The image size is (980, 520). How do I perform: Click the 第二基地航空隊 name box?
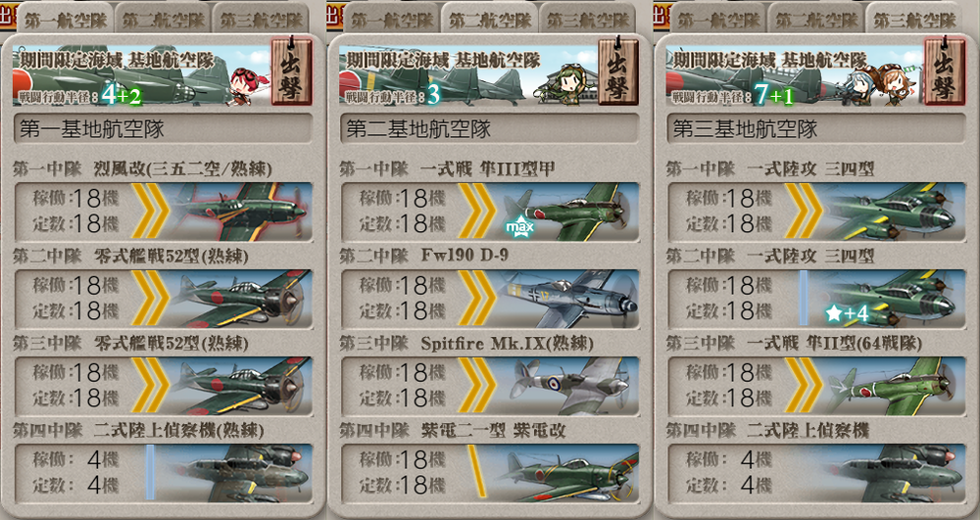pos(489,128)
